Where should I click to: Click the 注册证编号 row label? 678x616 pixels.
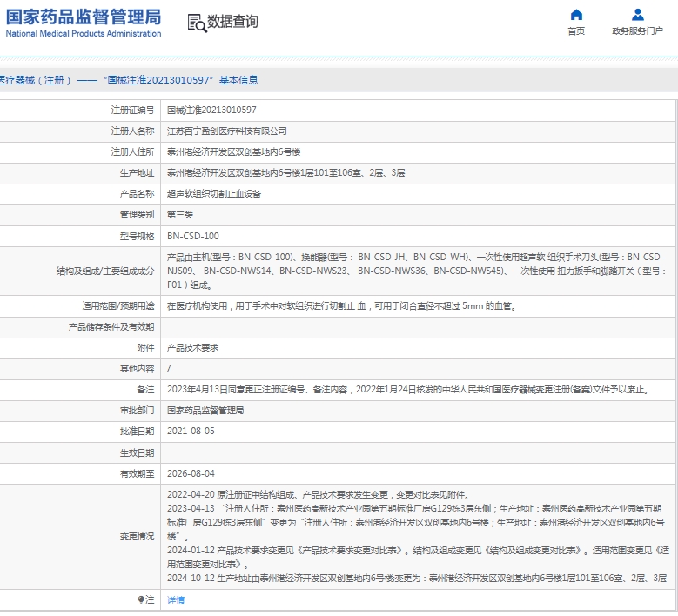[133, 110]
